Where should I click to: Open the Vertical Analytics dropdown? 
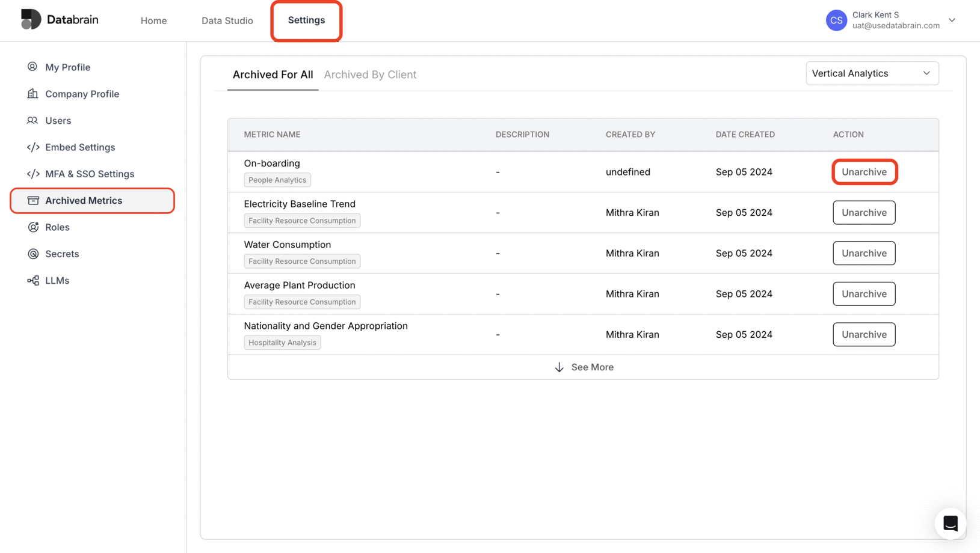872,73
